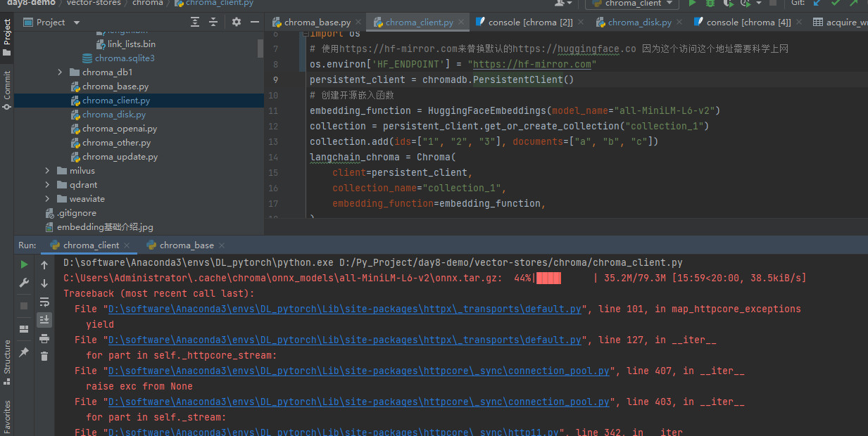Screen dimensions: 868x436
Task: Hide the Project tool window
Action: tap(254, 23)
